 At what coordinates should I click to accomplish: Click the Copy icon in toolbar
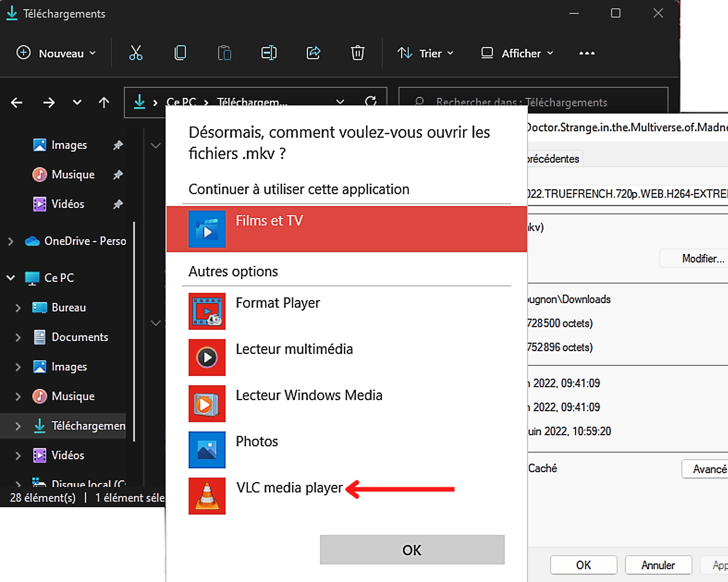point(180,53)
